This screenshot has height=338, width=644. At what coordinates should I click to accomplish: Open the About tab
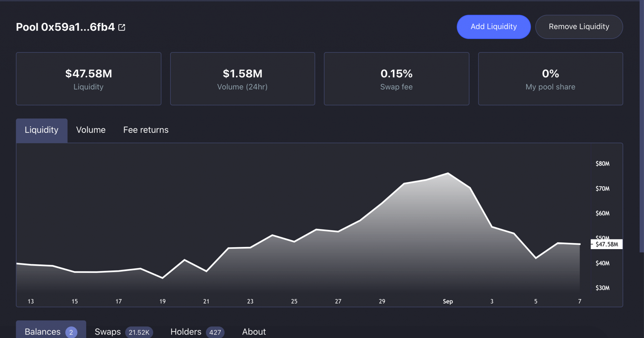(x=254, y=332)
